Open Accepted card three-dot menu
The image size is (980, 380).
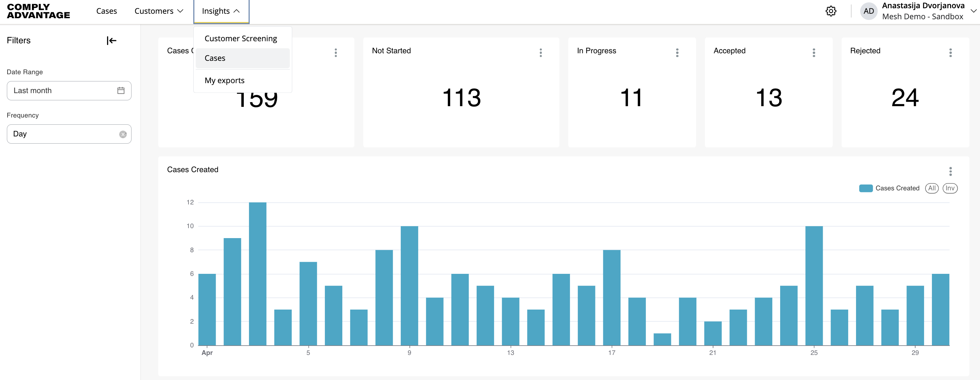click(814, 53)
